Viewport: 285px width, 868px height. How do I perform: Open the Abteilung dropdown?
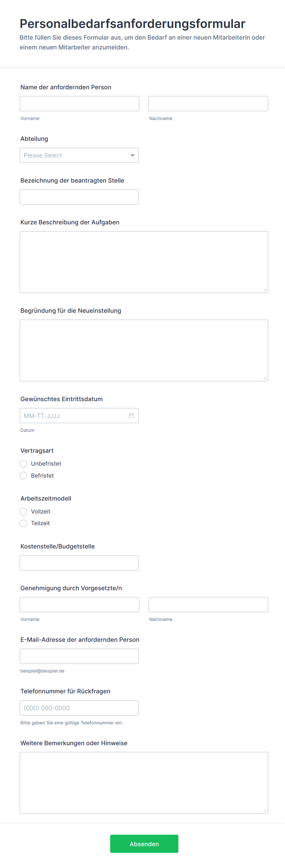coord(79,155)
